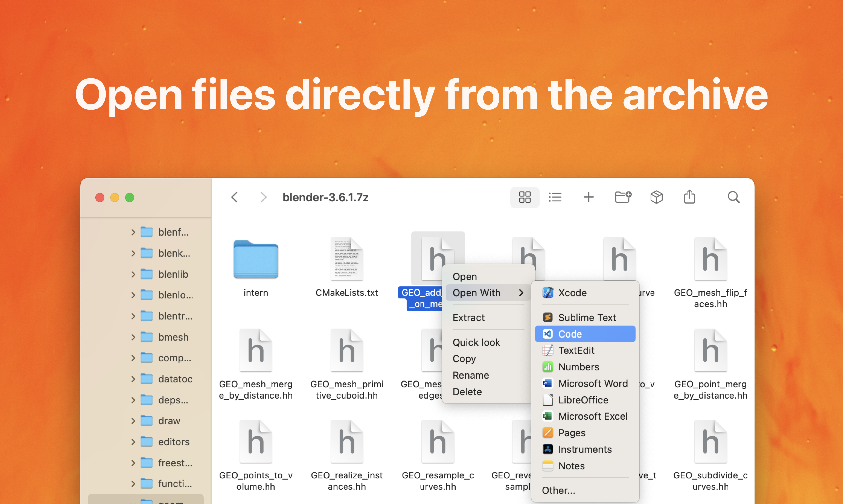Click the extract archive box icon

click(x=656, y=197)
